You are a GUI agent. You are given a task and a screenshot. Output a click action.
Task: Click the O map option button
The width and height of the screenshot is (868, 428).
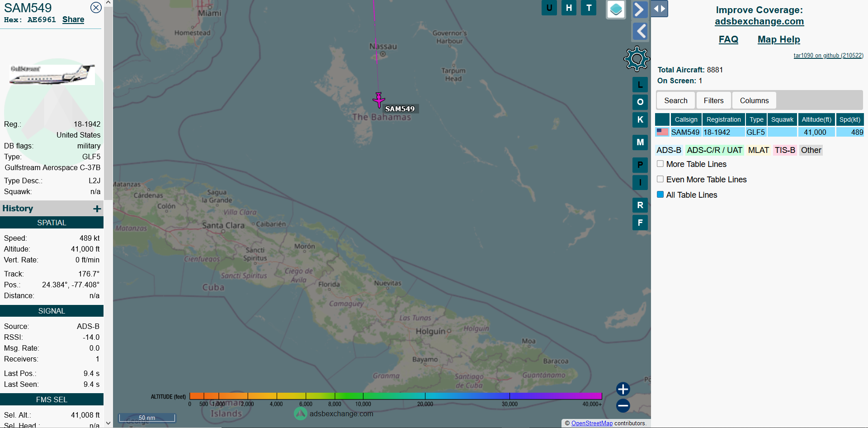pos(640,102)
